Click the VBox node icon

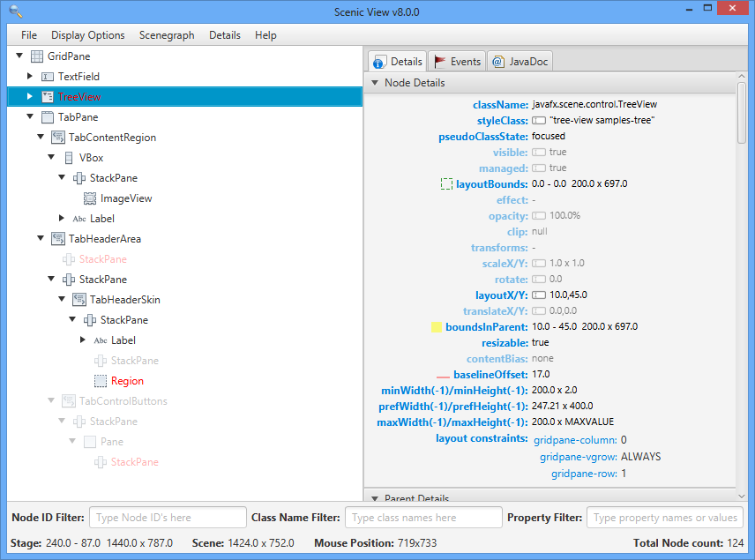click(x=69, y=158)
